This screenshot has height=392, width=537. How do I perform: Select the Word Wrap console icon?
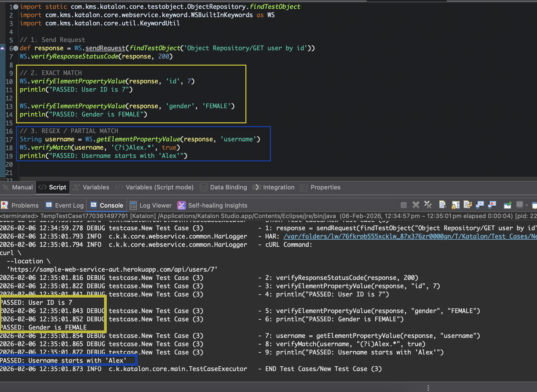pyautogui.click(x=467, y=205)
